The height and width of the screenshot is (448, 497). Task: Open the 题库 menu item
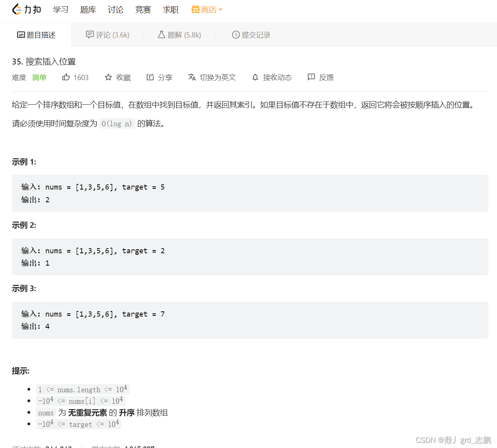[88, 9]
